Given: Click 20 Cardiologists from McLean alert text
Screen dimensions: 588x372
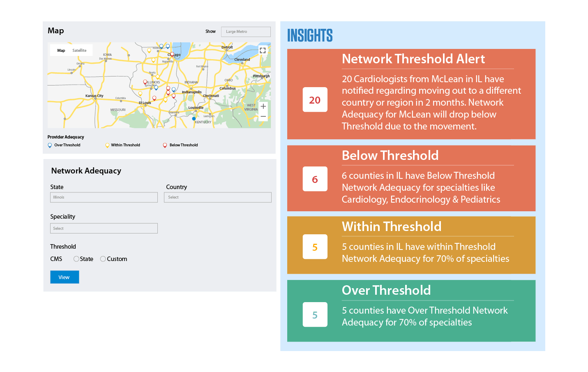Looking at the screenshot, I should click(x=431, y=102).
